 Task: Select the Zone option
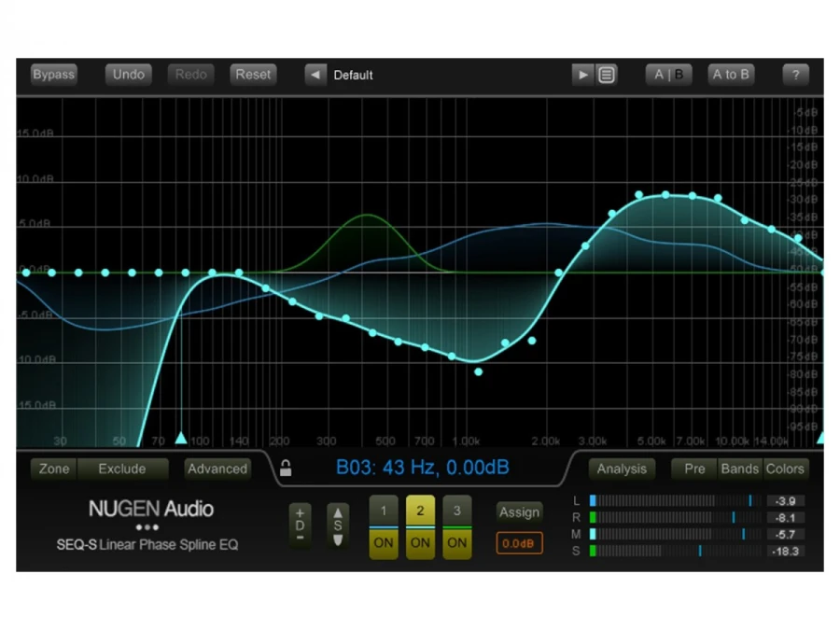(x=54, y=469)
